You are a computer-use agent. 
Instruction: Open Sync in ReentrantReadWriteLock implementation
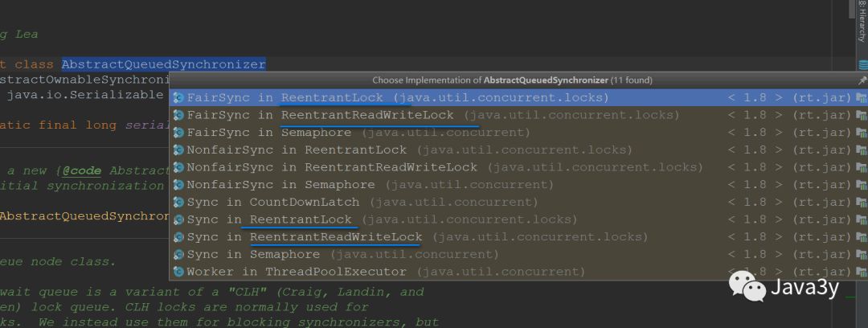[x=518, y=237]
